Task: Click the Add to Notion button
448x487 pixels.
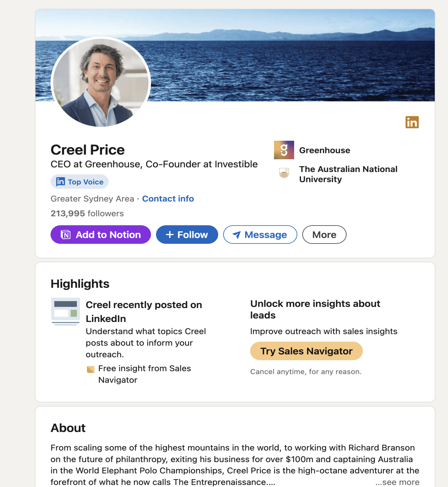Action: coord(101,235)
